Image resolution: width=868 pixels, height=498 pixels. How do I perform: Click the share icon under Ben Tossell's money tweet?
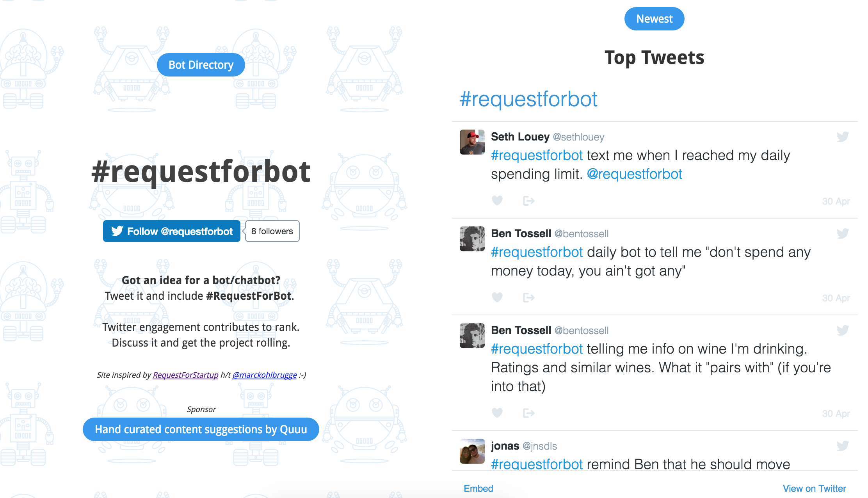(x=528, y=298)
